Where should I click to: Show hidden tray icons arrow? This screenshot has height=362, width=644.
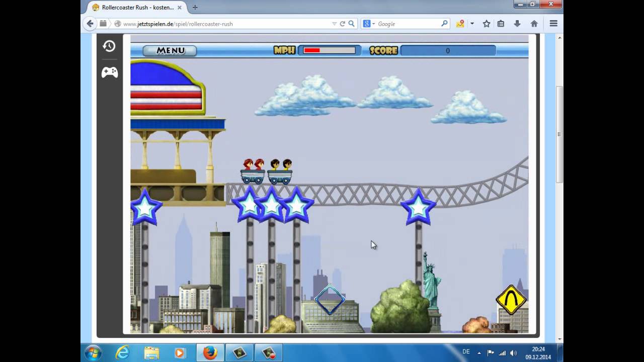pos(479,353)
